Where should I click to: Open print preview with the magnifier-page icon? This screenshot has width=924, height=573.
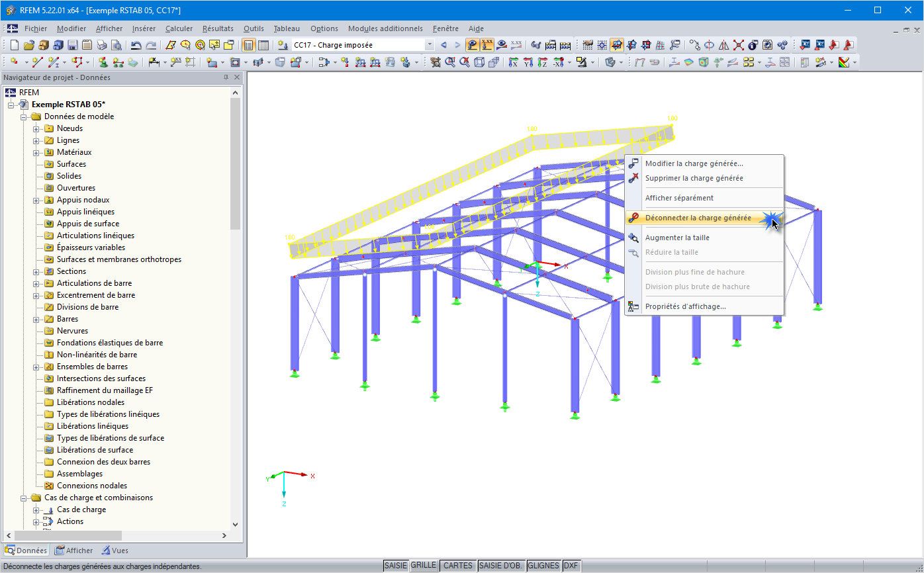pos(116,45)
